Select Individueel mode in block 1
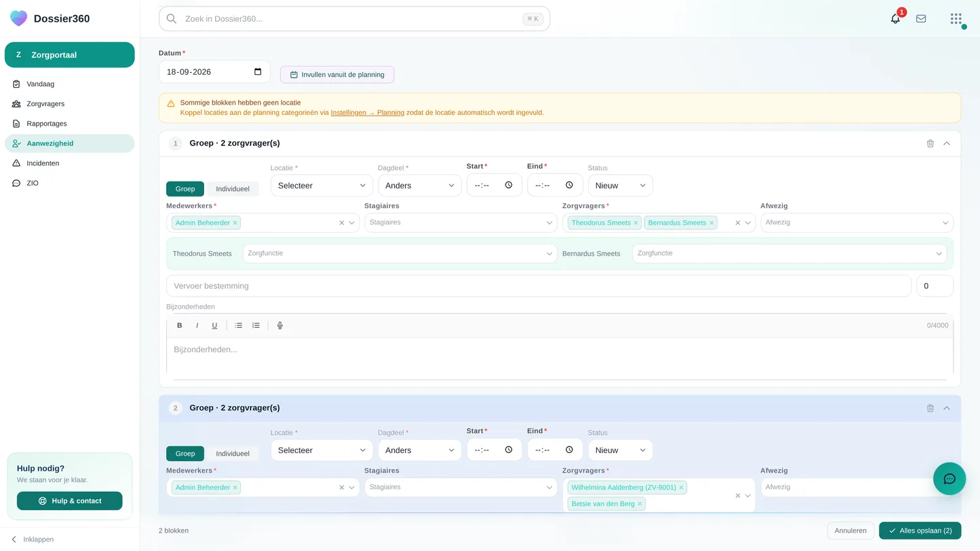The width and height of the screenshot is (980, 551). coord(233,189)
